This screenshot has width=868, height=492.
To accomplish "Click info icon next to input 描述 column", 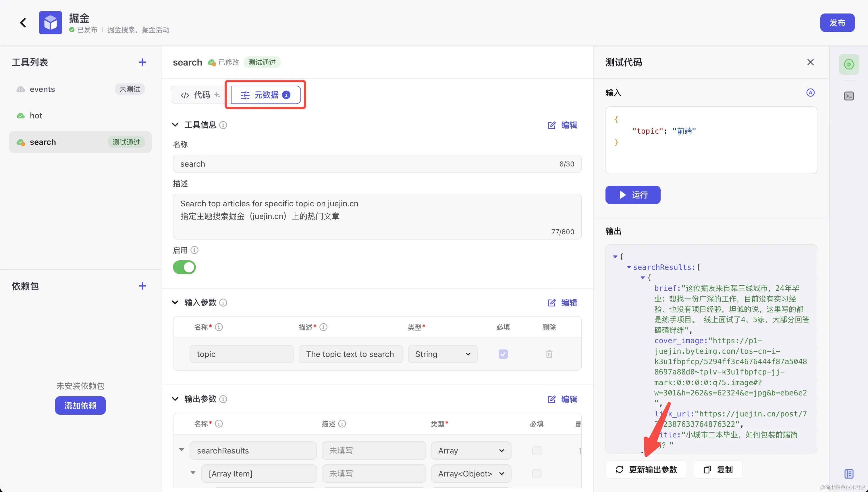I will [x=323, y=327].
